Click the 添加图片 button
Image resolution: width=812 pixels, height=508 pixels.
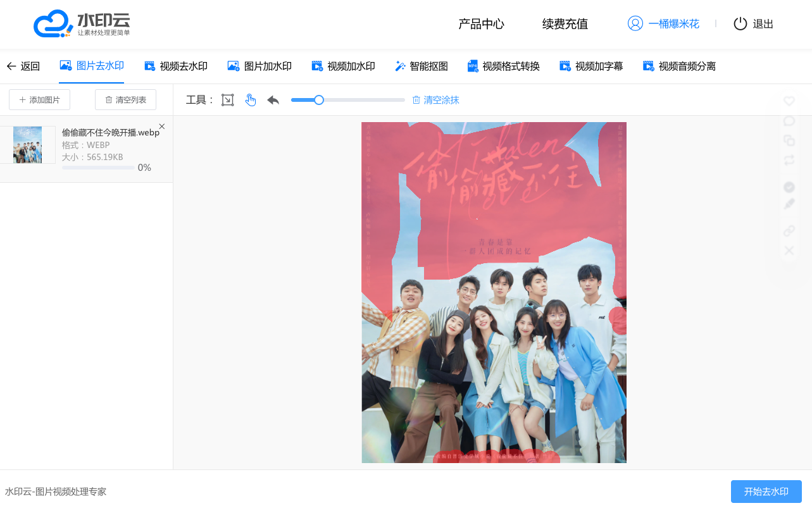pos(39,100)
